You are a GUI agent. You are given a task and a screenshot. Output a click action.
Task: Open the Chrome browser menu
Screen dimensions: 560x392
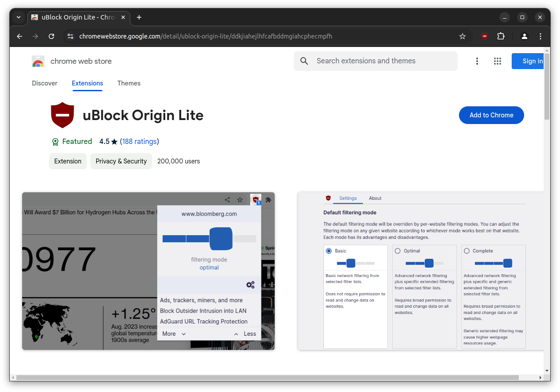(541, 36)
